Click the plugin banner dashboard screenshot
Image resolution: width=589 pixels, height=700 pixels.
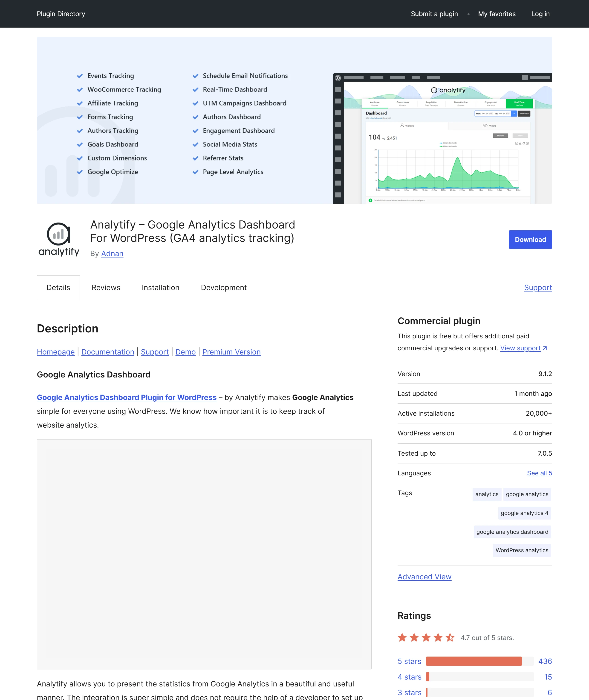442,138
